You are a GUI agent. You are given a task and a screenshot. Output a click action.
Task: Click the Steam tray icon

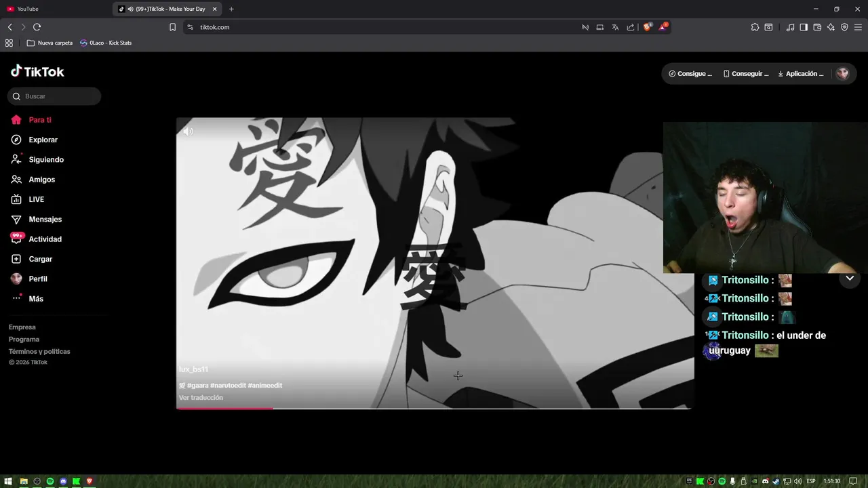(x=776, y=481)
